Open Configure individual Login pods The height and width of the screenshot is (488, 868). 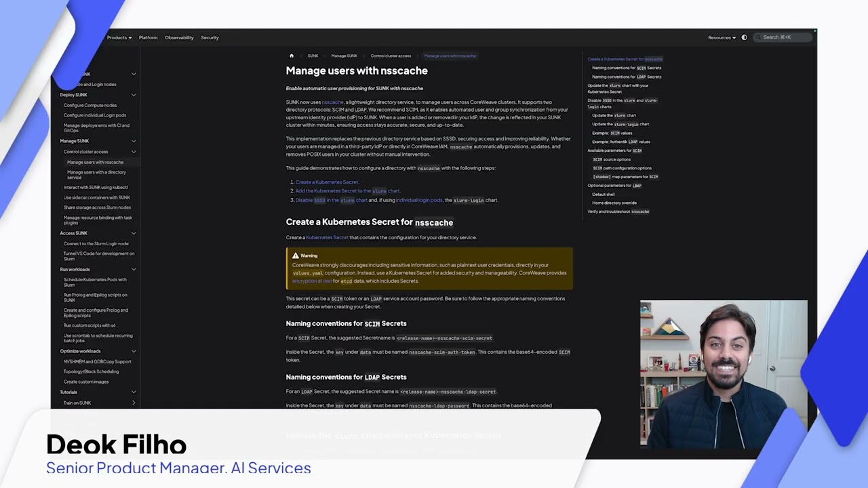[95, 115]
